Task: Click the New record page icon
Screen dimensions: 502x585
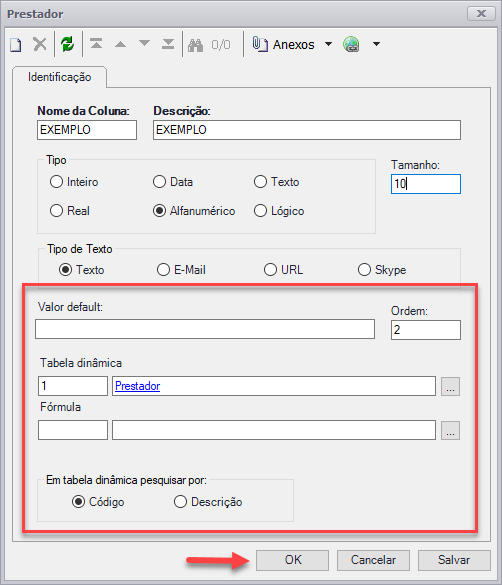Action: pyautogui.click(x=16, y=45)
